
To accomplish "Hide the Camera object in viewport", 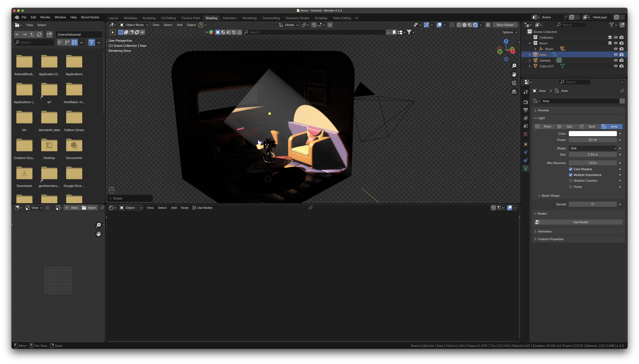I will click(x=616, y=60).
